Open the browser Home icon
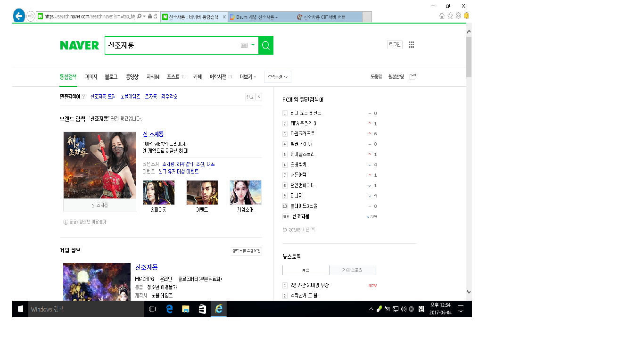Viewport: 644px width, 362px height. click(442, 16)
